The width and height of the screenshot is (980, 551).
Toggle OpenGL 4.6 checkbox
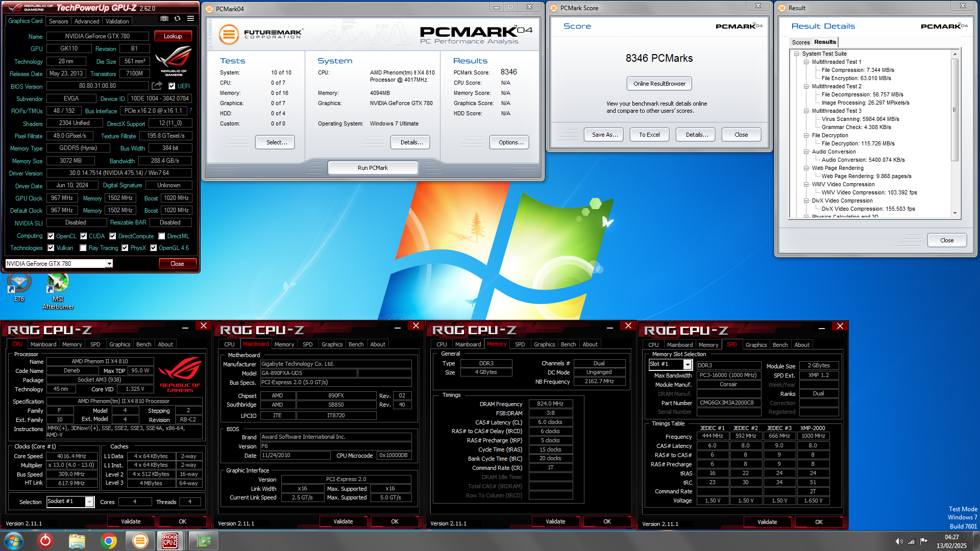click(x=153, y=248)
